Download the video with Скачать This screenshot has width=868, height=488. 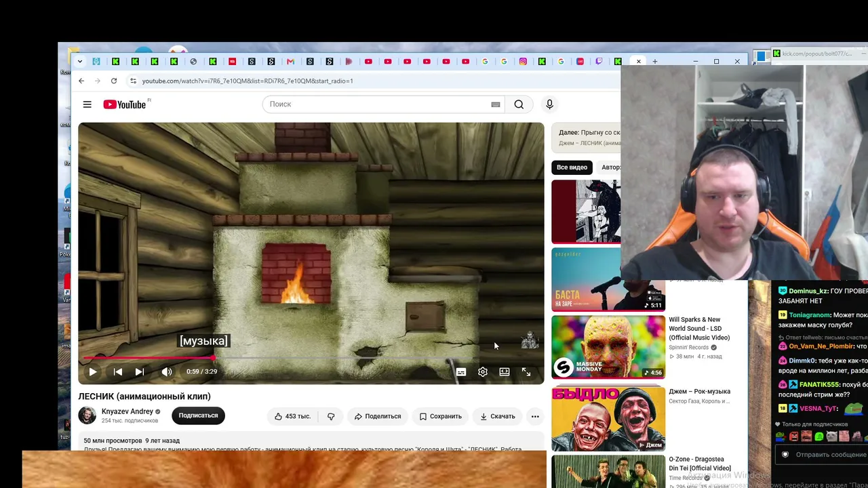click(x=498, y=416)
